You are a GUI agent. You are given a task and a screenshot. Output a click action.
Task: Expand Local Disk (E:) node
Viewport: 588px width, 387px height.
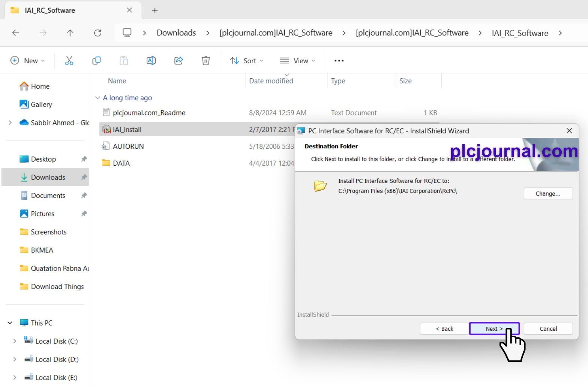[x=15, y=377]
